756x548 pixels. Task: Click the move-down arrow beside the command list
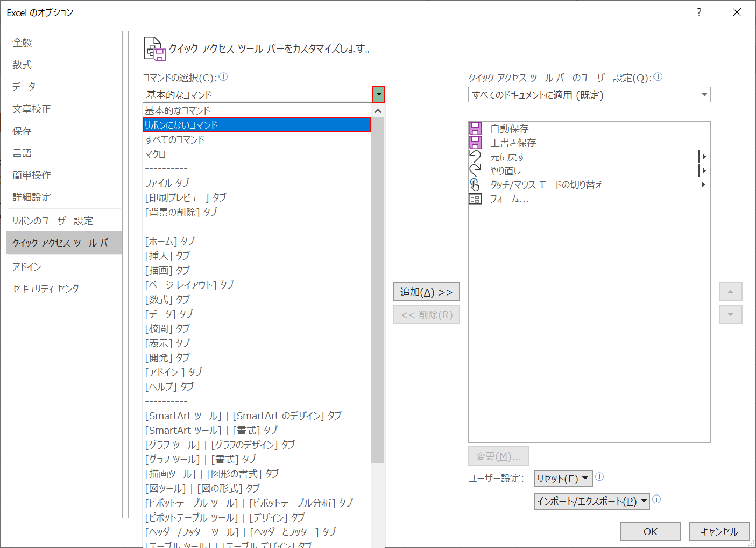[x=730, y=314]
